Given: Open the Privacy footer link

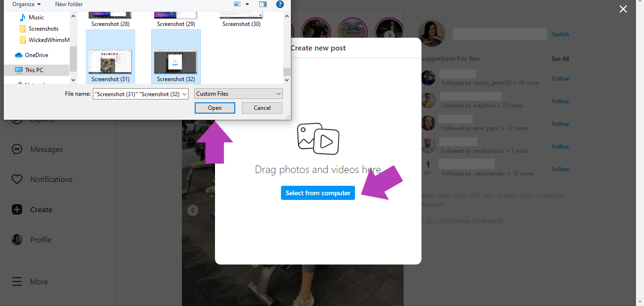Looking at the screenshot, I should coord(507,196).
